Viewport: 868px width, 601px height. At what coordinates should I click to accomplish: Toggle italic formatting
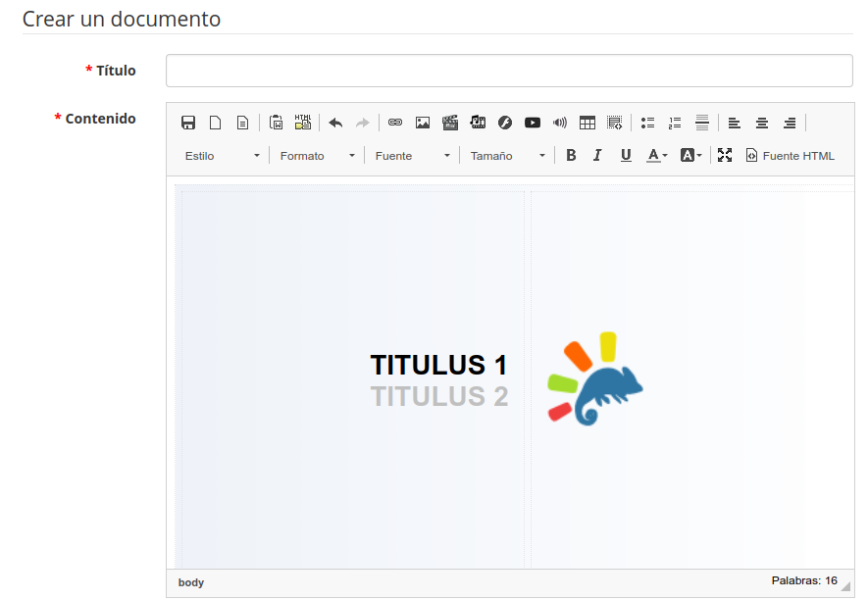pyautogui.click(x=597, y=156)
